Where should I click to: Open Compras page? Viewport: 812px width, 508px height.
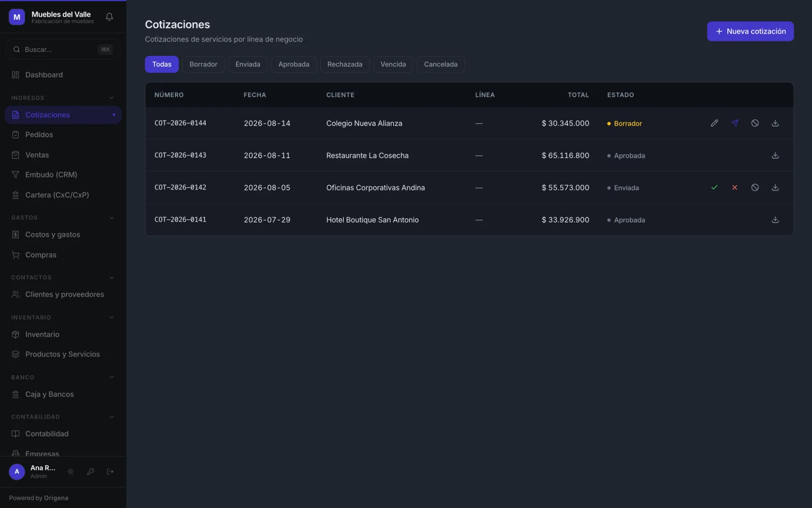63,255
